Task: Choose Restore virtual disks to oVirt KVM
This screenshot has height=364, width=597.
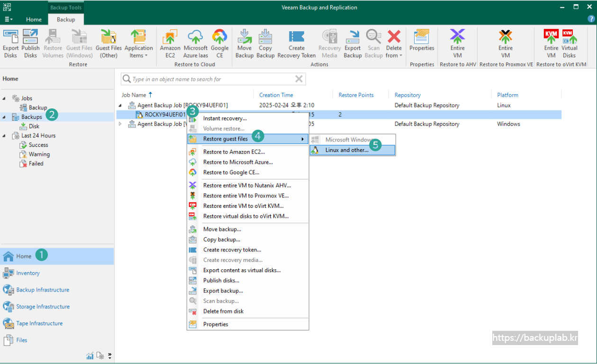Action: coord(248,216)
